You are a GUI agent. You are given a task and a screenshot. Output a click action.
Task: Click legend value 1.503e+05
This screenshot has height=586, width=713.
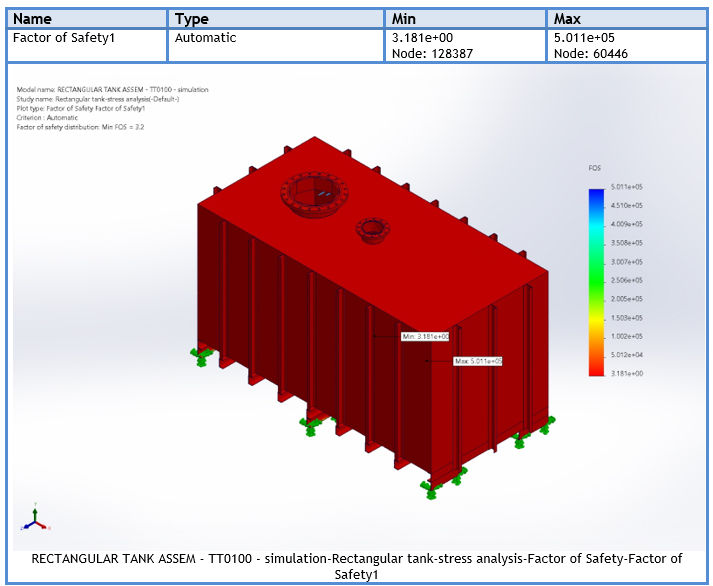pos(627,318)
